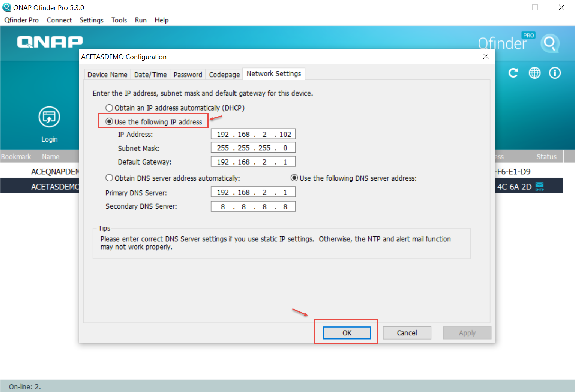Close the ACETASDEMO Configuration dialog

pyautogui.click(x=486, y=57)
